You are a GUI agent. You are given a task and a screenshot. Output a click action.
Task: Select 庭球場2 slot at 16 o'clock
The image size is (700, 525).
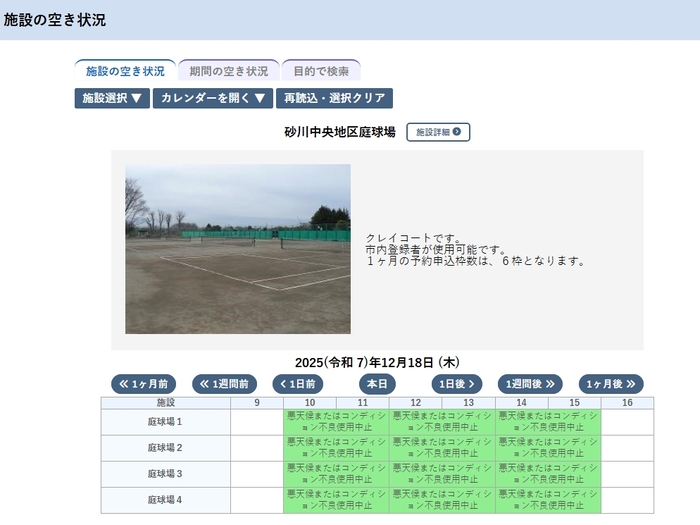[627, 448]
